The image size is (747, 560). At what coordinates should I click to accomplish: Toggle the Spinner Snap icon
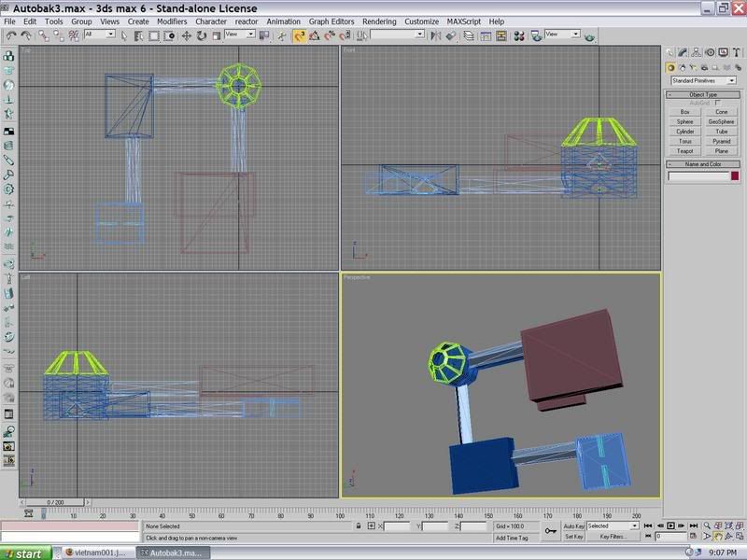345,35
